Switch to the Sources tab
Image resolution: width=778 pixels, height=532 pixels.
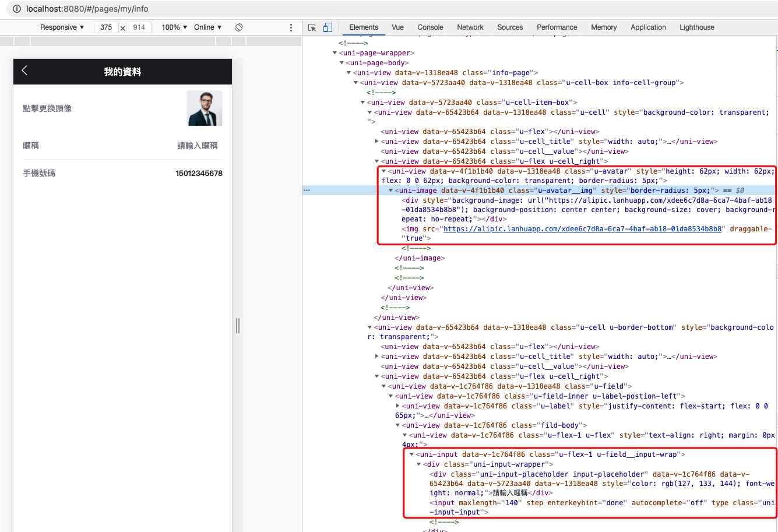click(x=510, y=27)
